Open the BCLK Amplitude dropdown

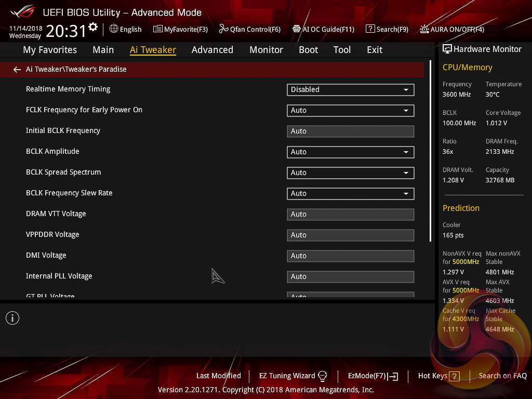[x=350, y=152]
